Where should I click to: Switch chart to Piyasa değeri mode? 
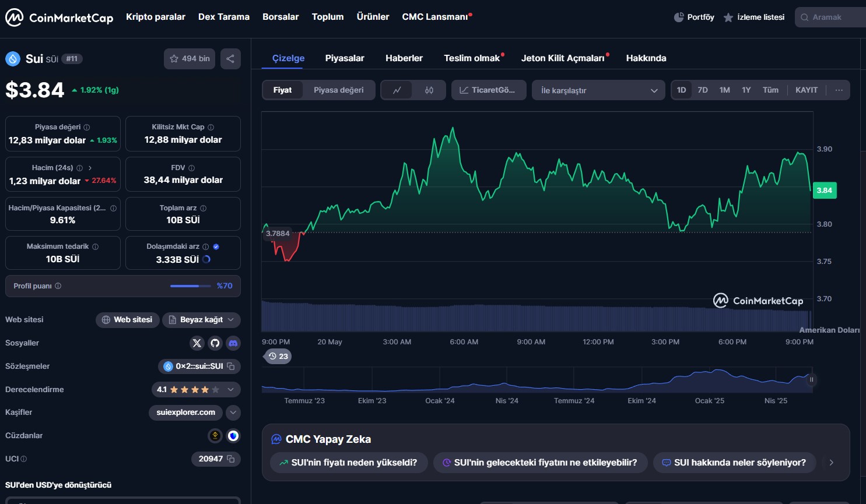[x=339, y=90]
